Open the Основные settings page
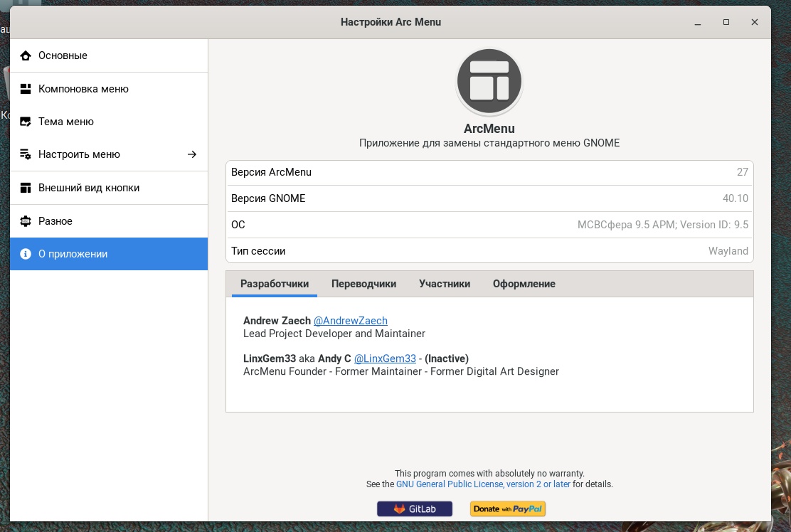Image resolution: width=791 pixels, height=532 pixels. [x=109, y=55]
